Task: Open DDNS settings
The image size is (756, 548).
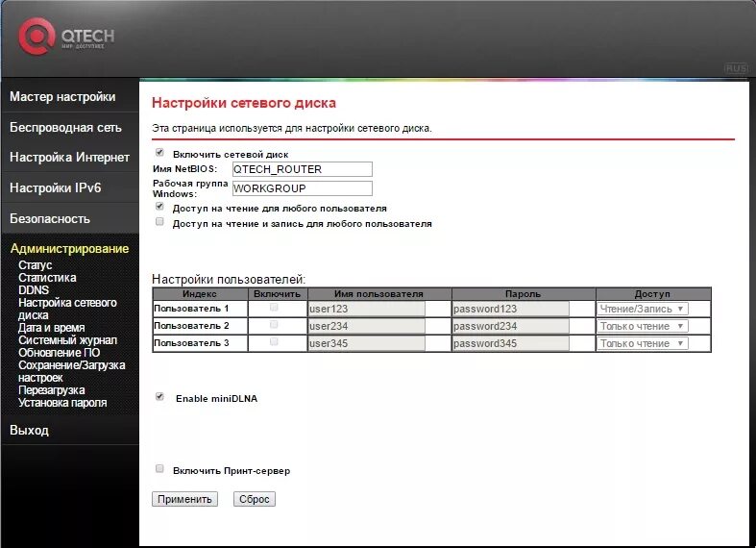Action: coord(34,290)
